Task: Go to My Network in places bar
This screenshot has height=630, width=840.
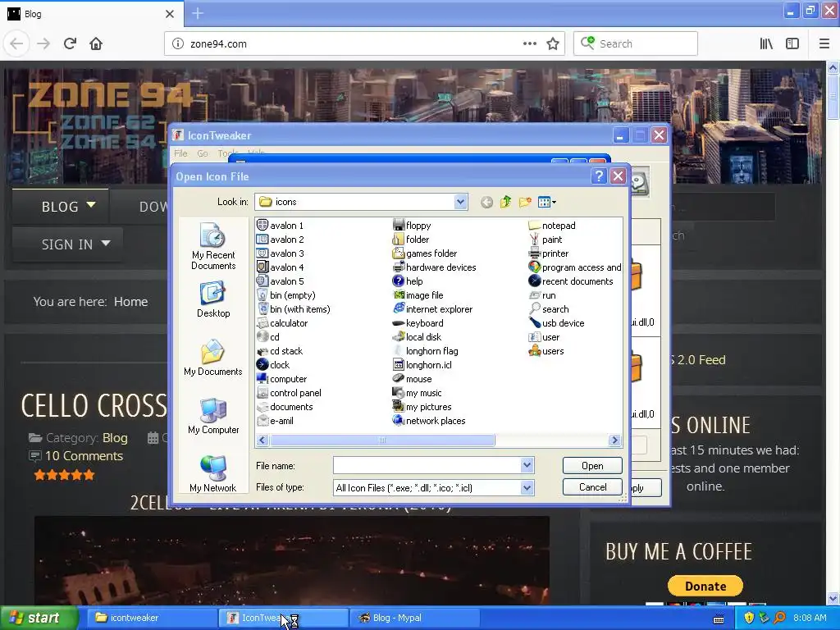Action: (213, 474)
